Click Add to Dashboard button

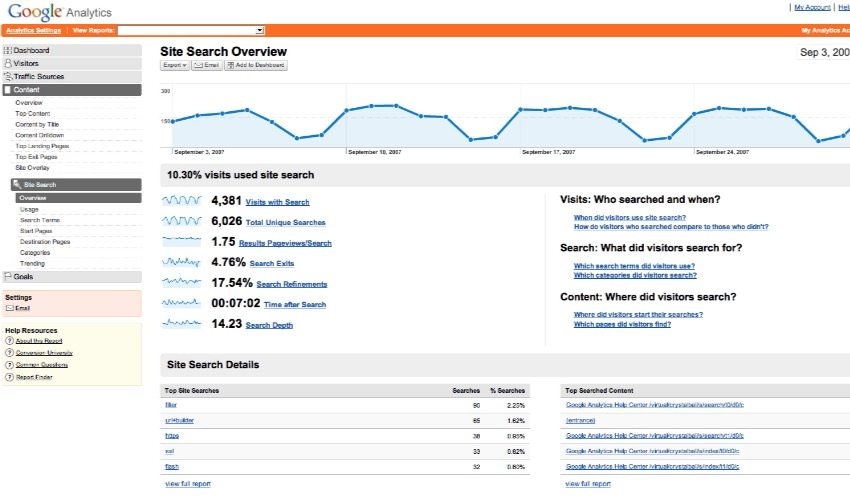256,65
